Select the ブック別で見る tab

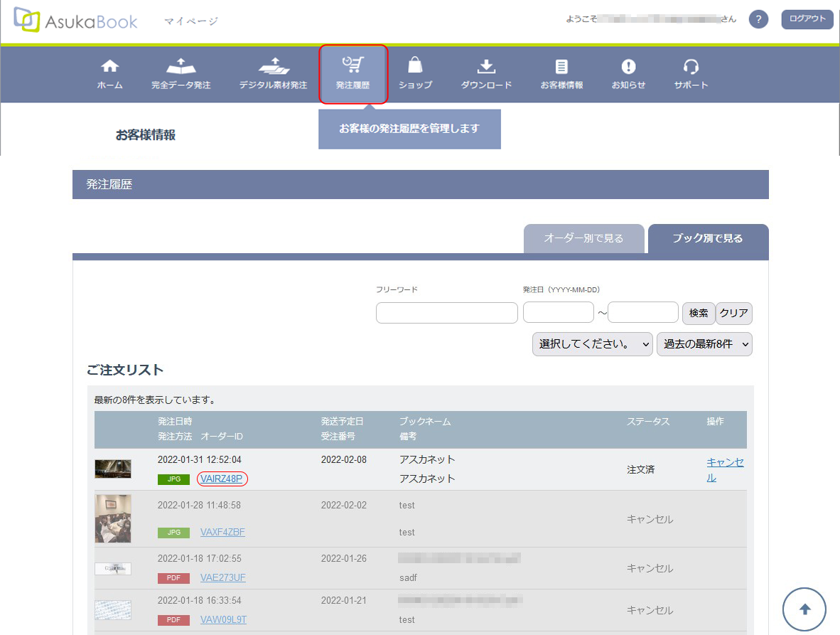coord(708,239)
